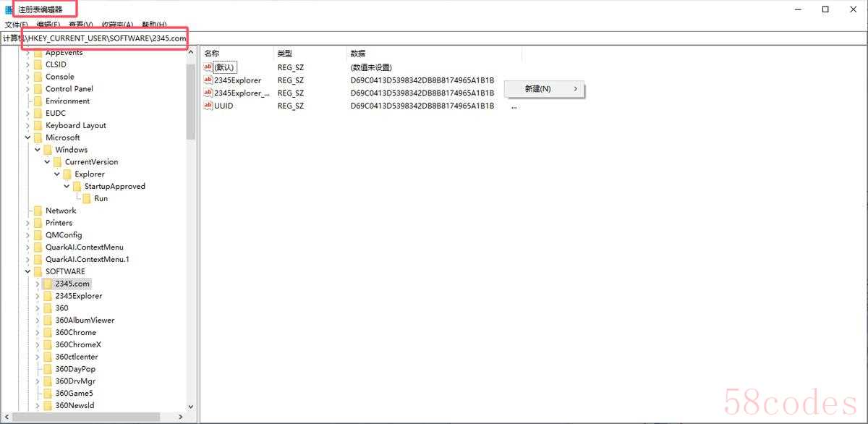This screenshot has width=868, height=424.
Task: Click the tree's vertical scrollbar down arrow
Action: coord(191,407)
